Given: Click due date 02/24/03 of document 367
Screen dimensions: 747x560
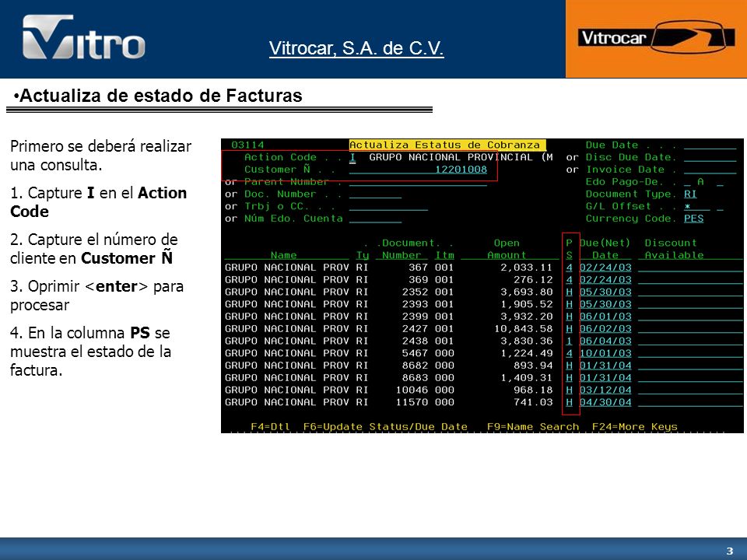Looking at the screenshot, I should coord(605,268).
